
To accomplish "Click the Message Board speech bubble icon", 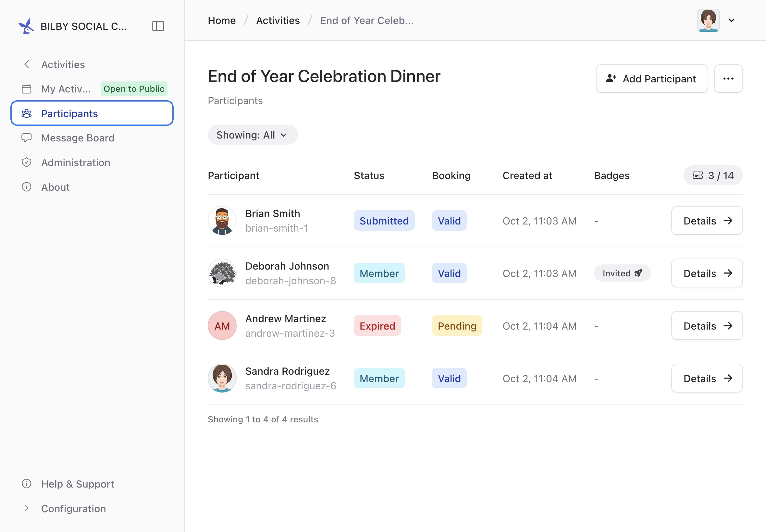I will point(27,138).
